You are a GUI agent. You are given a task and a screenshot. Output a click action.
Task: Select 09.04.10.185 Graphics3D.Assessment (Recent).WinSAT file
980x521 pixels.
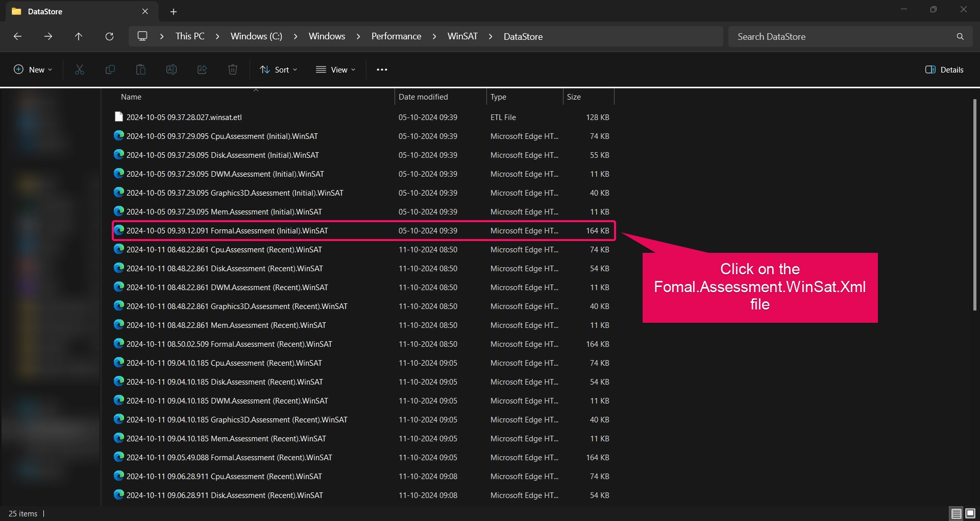pyautogui.click(x=363, y=419)
